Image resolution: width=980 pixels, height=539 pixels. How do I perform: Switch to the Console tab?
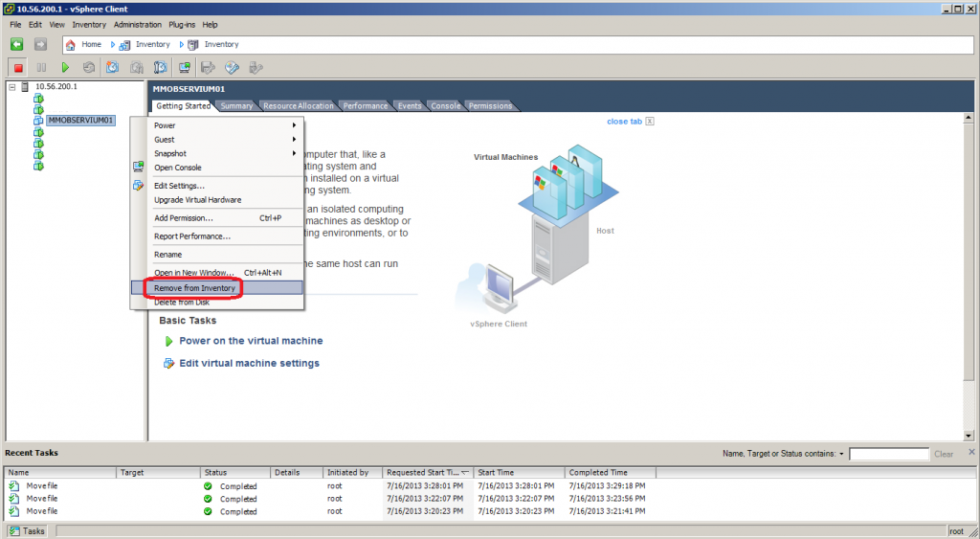446,106
